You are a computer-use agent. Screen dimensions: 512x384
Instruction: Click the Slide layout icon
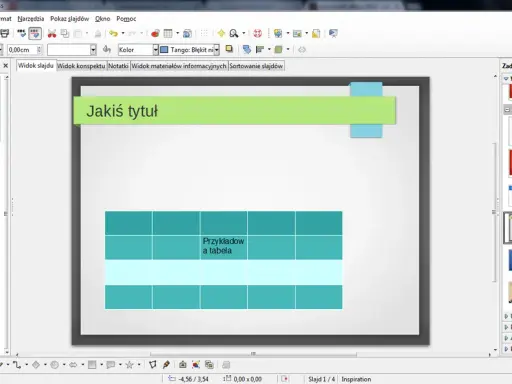tap(297, 33)
